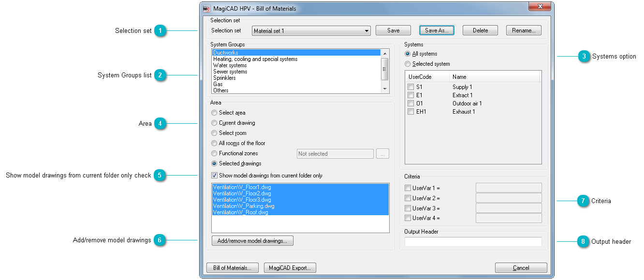The image size is (644, 280).
Task: Enable UserVar 4 criteria checkbox
Action: tap(408, 218)
